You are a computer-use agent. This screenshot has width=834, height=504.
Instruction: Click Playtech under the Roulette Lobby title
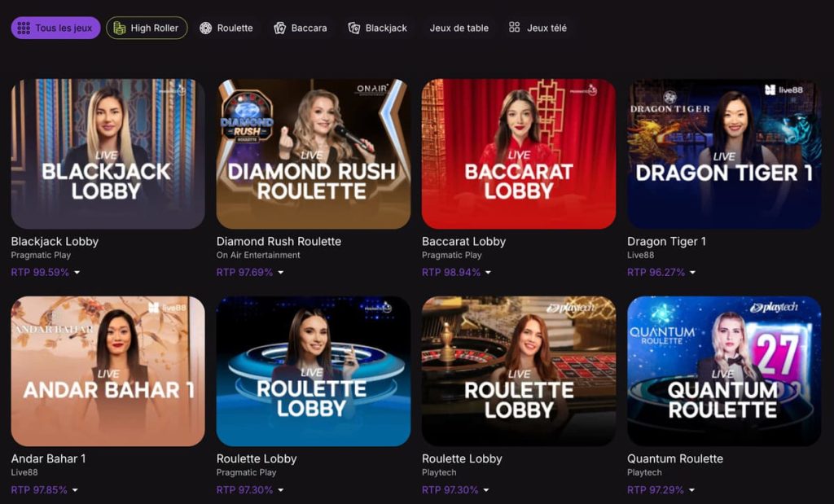[439, 472]
